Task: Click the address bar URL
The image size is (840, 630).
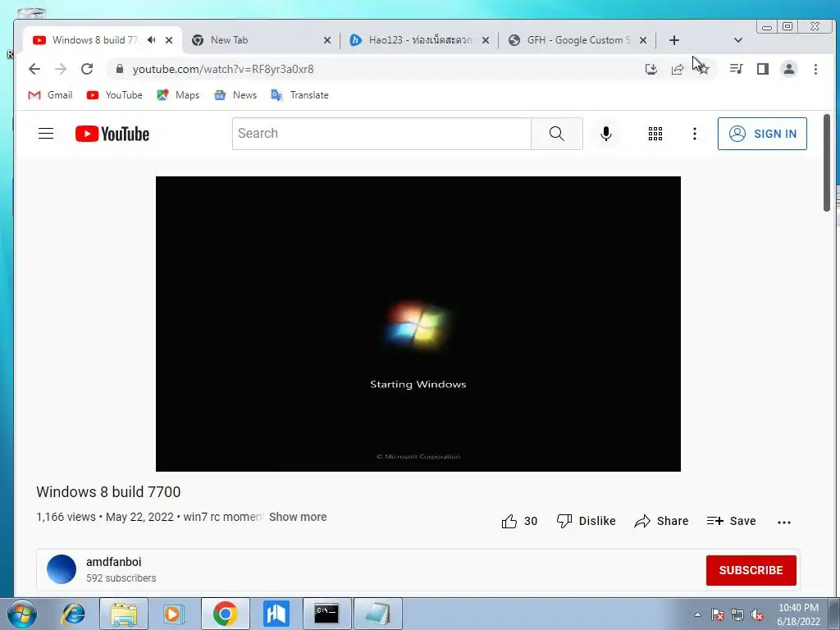Action: click(223, 69)
